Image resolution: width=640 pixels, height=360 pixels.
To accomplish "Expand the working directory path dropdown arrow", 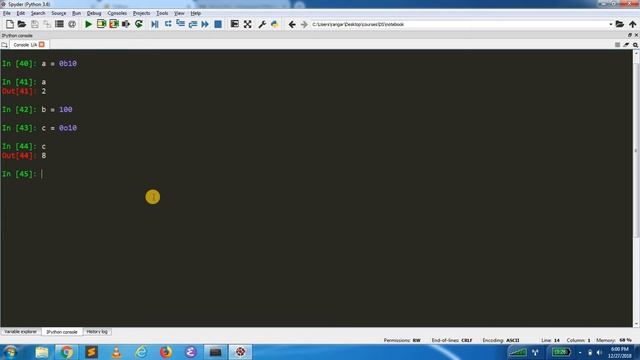I will (611, 24).
